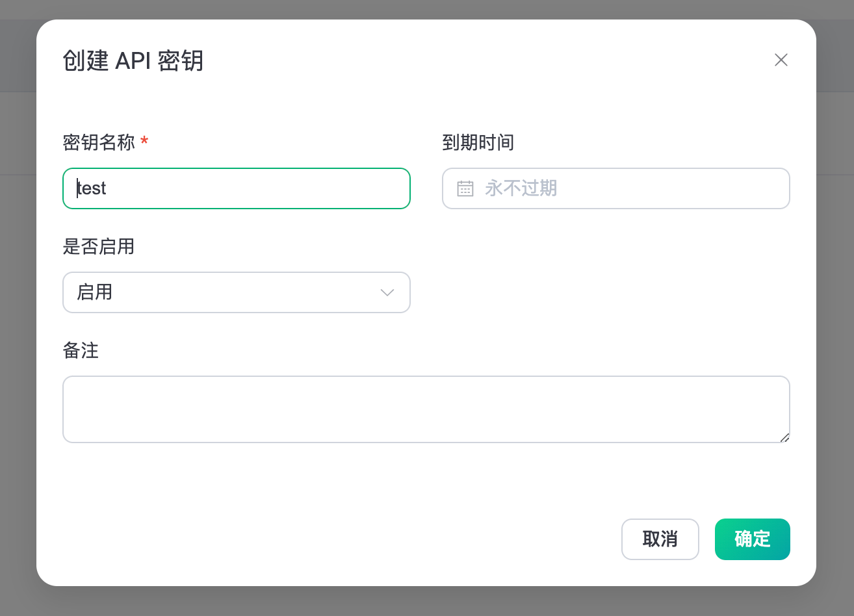
Task: Click the 备注 field label
Action: coord(81,350)
